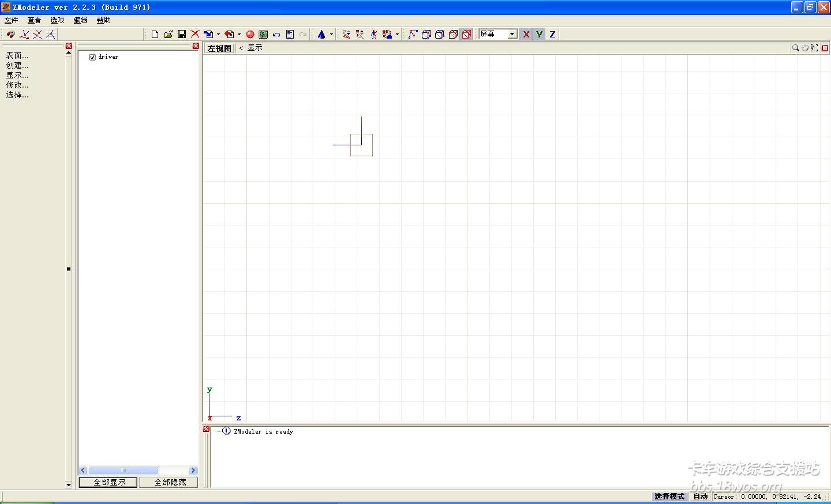The height and width of the screenshot is (504, 831).
Task: Click the 全部隐藏 button
Action: (x=169, y=482)
